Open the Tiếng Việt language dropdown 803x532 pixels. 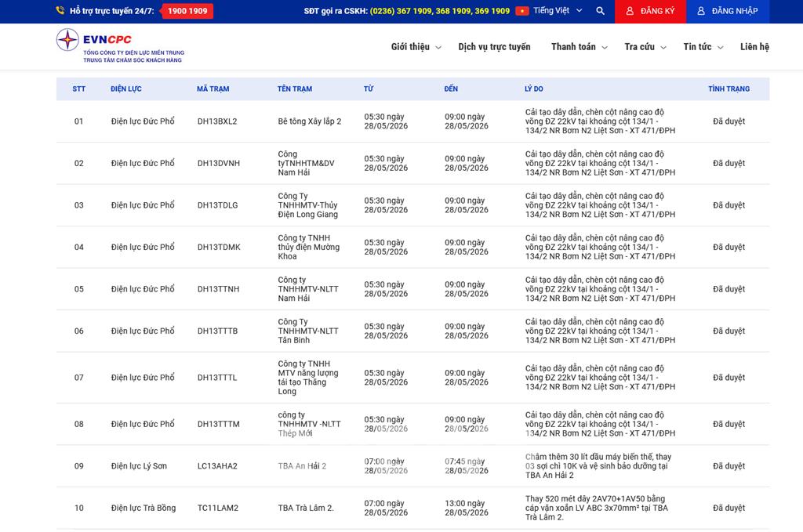[558, 11]
